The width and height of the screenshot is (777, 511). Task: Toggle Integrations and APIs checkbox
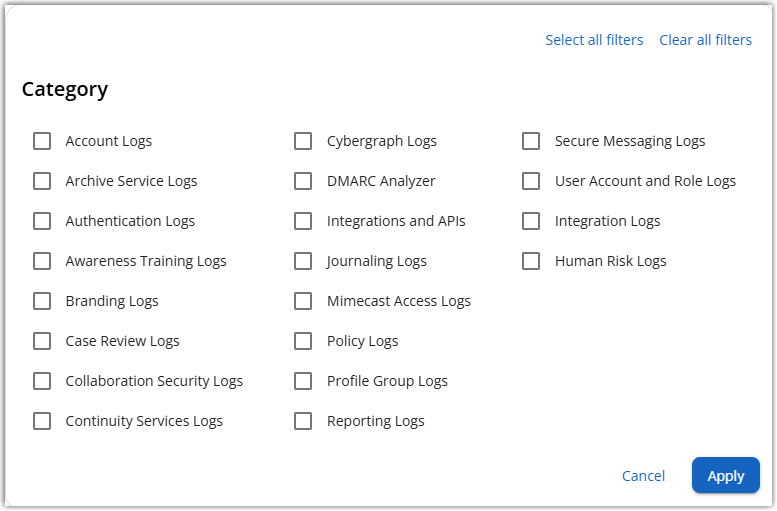(x=303, y=221)
